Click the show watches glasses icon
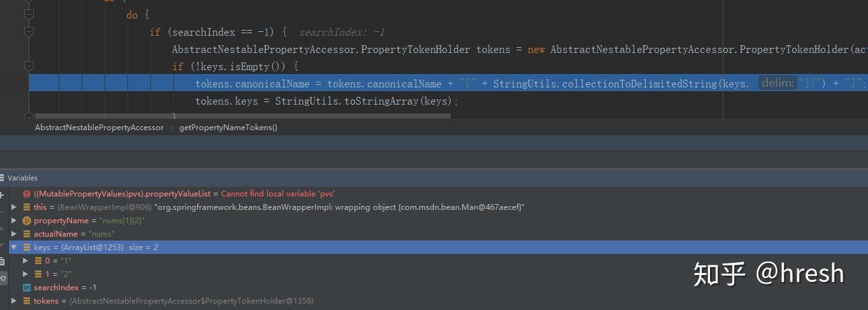Image resolution: width=868 pixels, height=310 pixels. click(x=3, y=278)
